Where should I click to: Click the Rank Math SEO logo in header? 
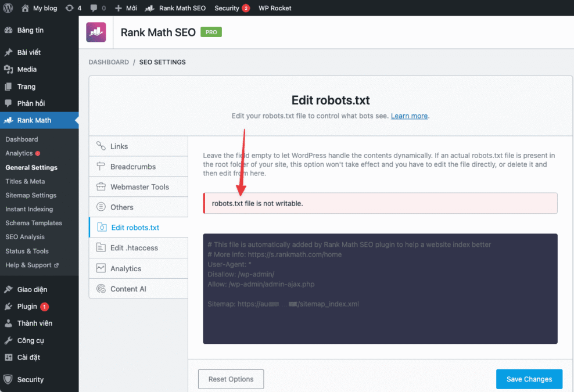tap(96, 32)
